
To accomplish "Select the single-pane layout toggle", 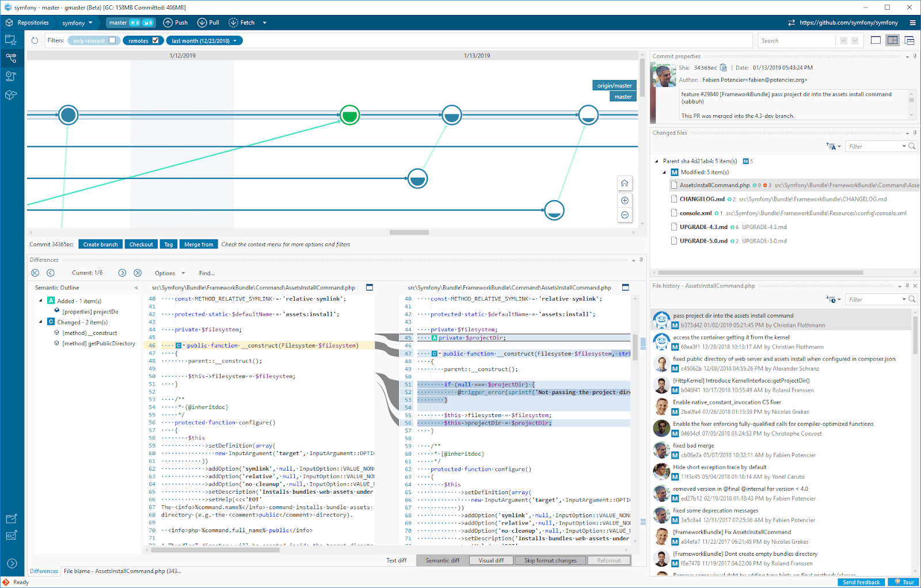I will point(876,40).
